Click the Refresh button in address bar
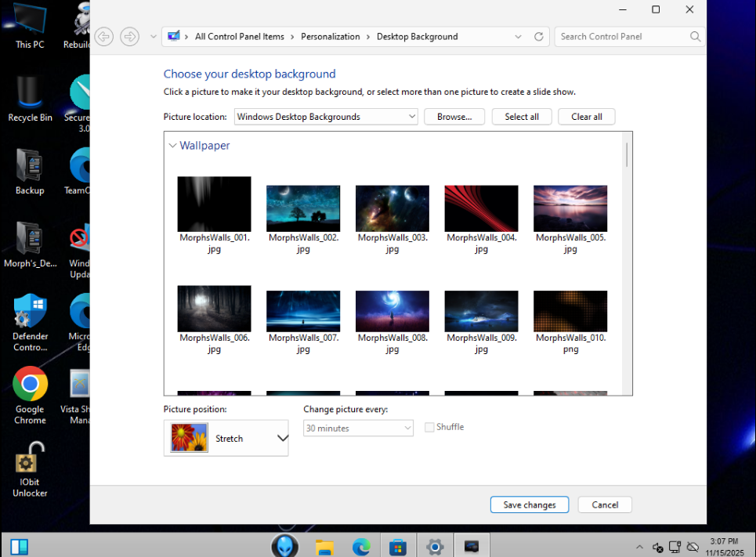Screen dimensions: 756x557 (x=538, y=37)
